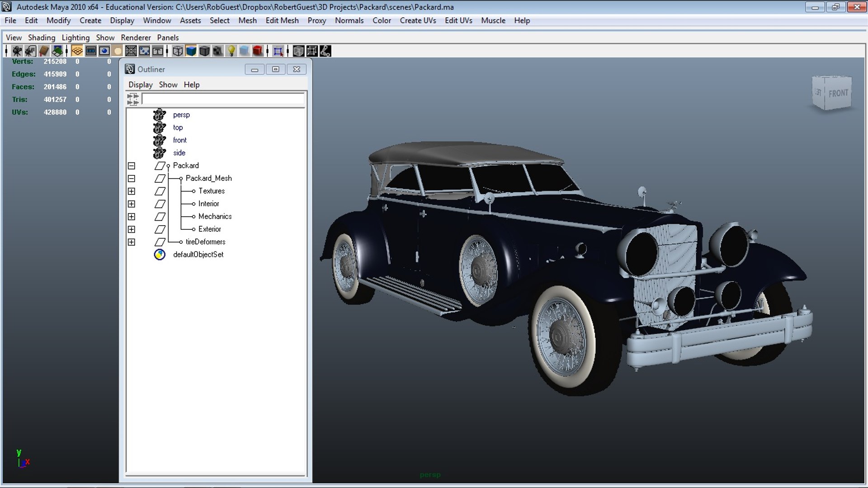Enable High Quality Rendering red cube icon
This screenshot has width=868, height=488.
(258, 51)
